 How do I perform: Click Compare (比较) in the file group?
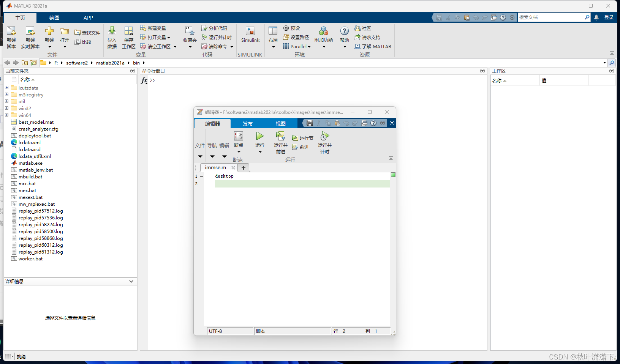click(83, 42)
